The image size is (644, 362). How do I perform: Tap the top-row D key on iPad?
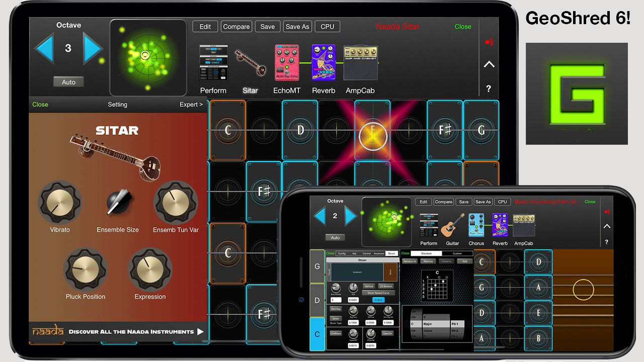(x=300, y=130)
